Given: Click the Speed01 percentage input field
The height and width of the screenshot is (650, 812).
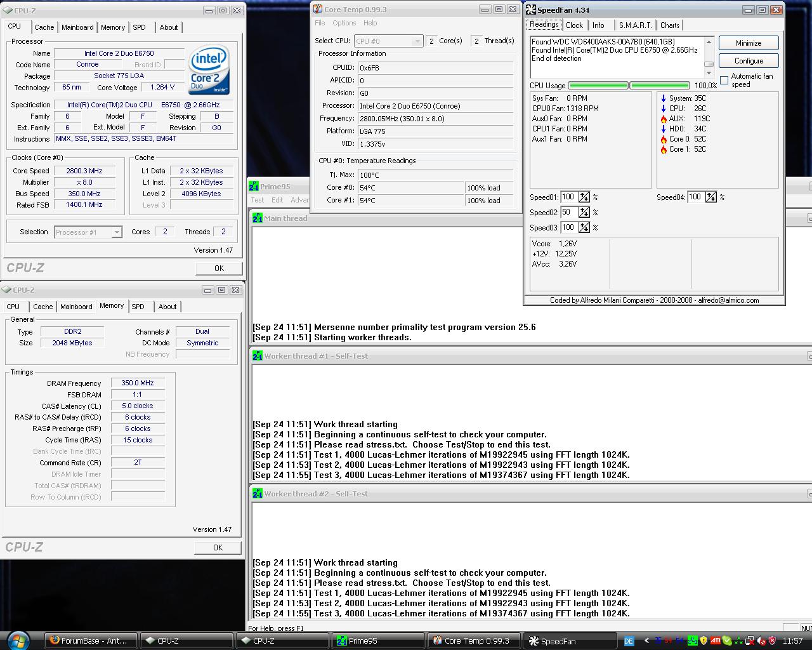Looking at the screenshot, I should point(569,197).
